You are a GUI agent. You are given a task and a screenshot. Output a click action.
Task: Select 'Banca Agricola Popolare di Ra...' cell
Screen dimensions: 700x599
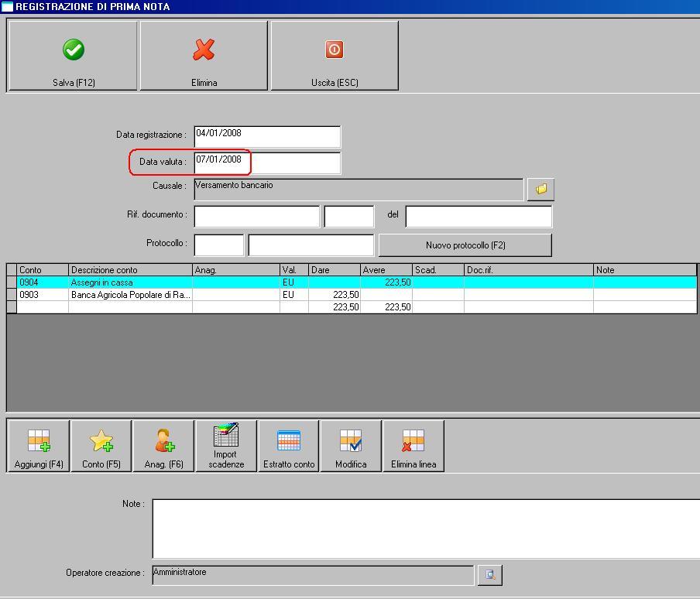point(130,295)
